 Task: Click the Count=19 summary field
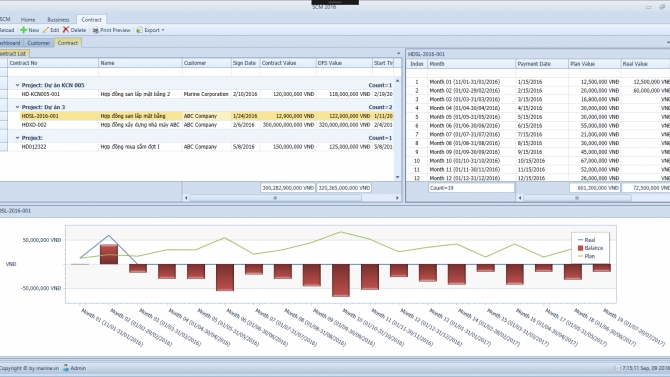471,188
